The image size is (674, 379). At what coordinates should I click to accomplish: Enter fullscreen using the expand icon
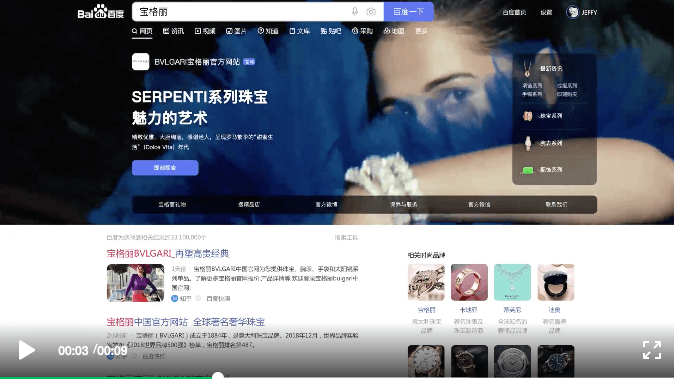pyautogui.click(x=652, y=350)
